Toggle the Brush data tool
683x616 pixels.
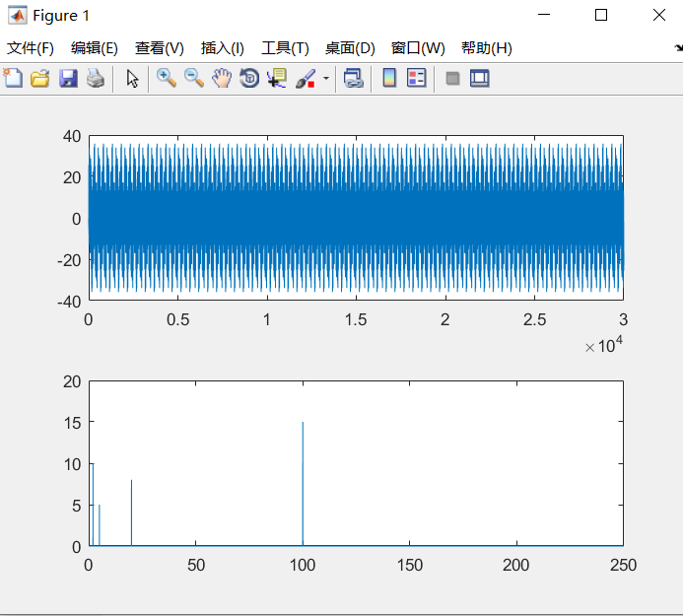click(306, 79)
